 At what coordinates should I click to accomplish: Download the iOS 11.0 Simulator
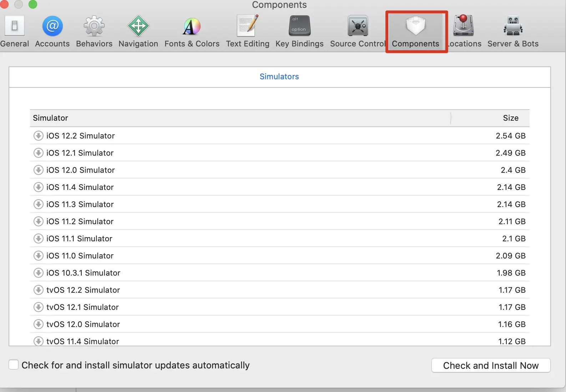tap(38, 256)
